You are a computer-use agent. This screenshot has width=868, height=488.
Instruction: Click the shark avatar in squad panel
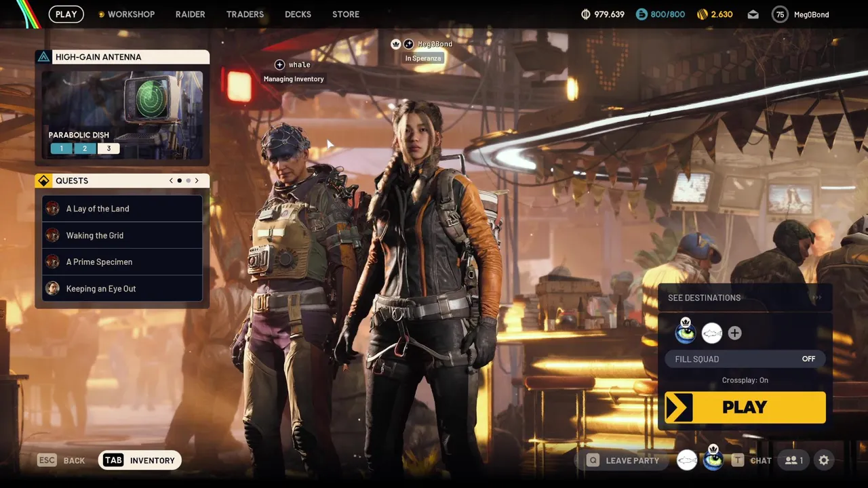click(711, 333)
